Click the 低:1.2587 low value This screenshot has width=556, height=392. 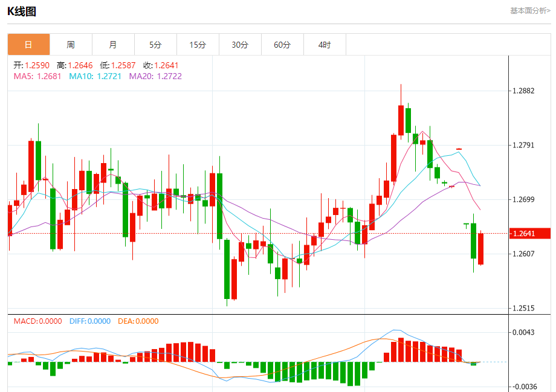(x=118, y=66)
